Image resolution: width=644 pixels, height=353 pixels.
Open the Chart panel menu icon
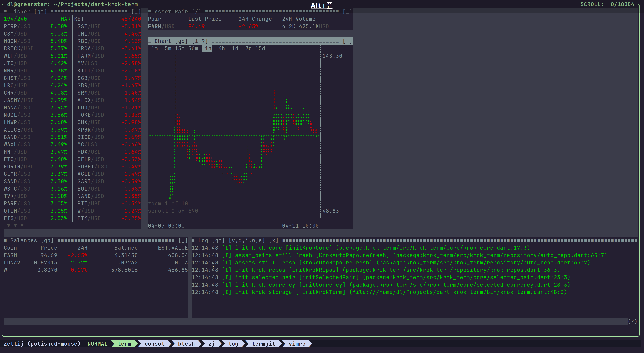pos(149,41)
